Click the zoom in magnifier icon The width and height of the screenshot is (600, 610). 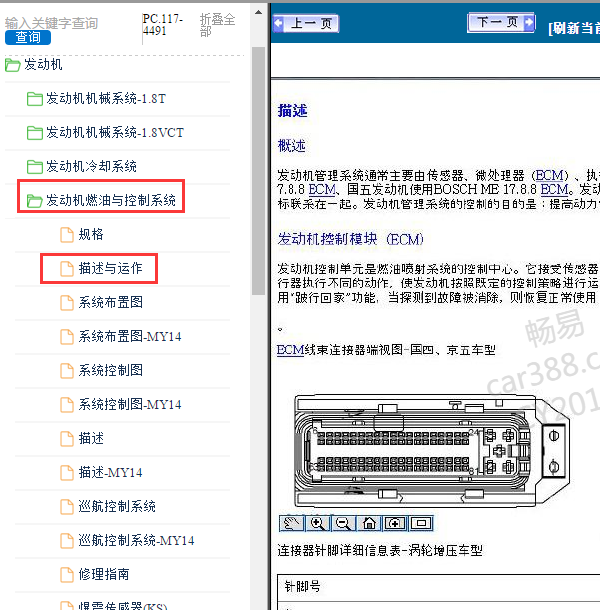pyautogui.click(x=318, y=523)
